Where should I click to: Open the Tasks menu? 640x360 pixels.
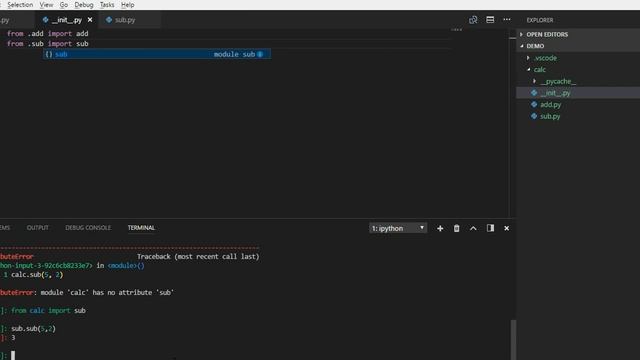pos(107,5)
